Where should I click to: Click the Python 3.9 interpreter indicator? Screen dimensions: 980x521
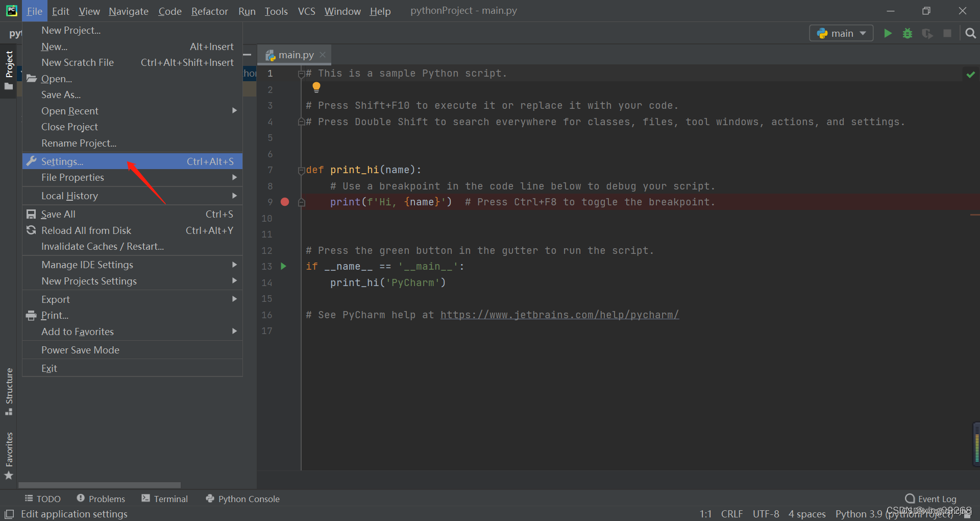894,514
